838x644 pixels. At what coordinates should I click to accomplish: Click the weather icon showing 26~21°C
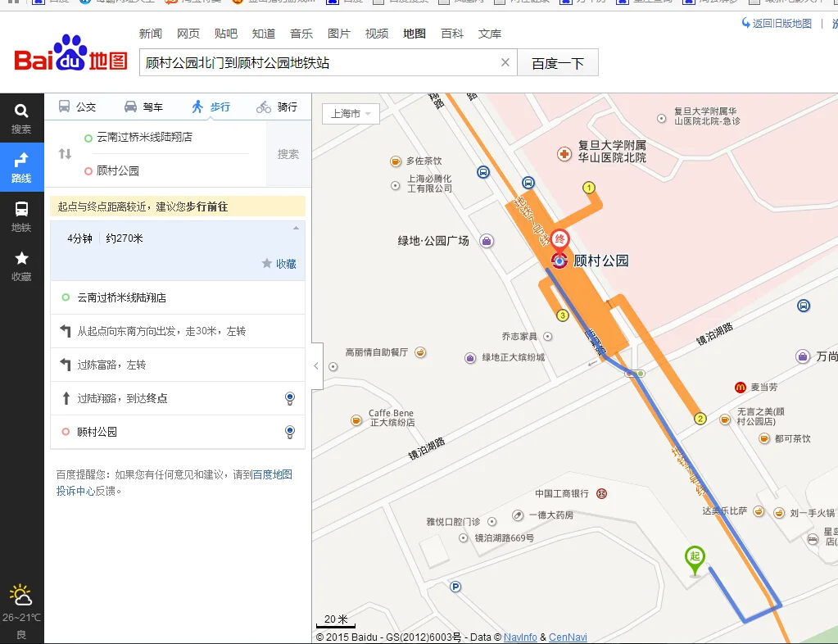pos(21,597)
